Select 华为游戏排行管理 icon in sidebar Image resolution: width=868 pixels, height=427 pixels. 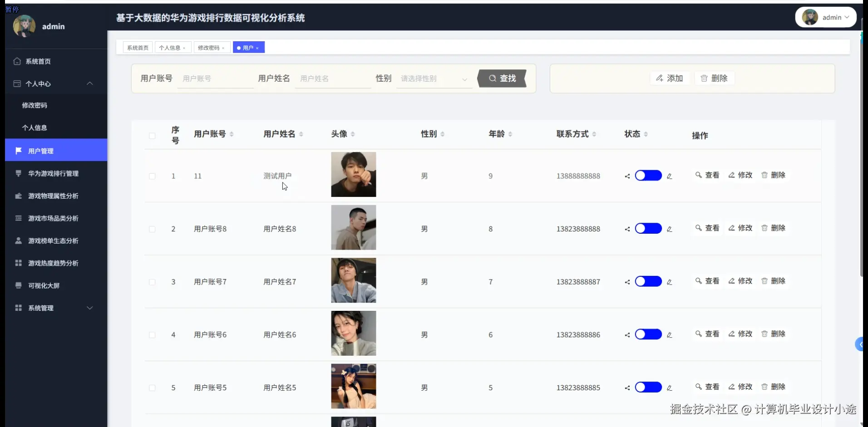(18, 173)
